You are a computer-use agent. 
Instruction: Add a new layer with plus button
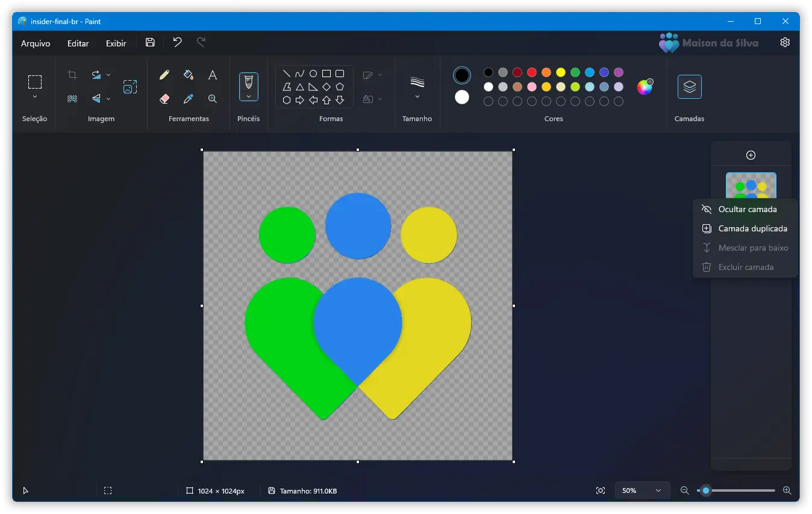(751, 155)
